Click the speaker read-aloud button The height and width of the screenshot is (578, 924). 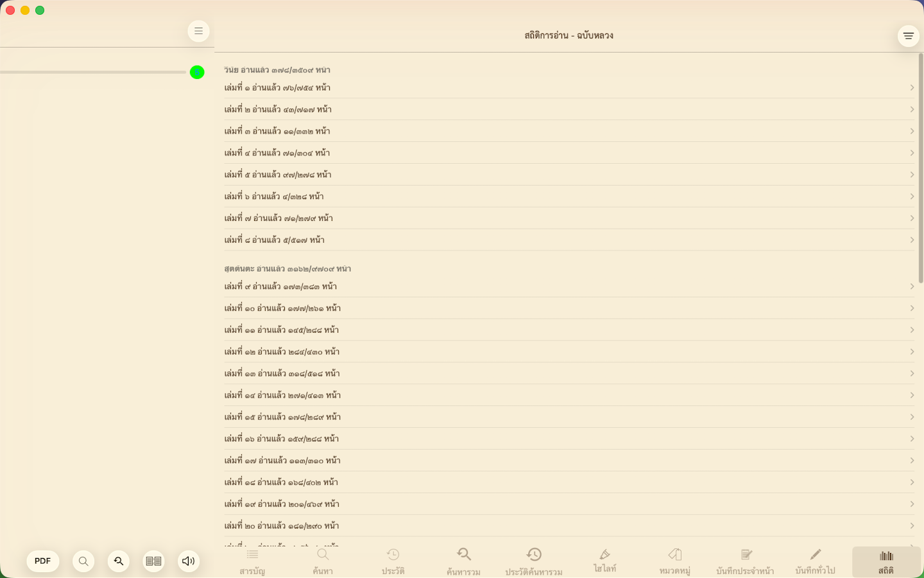[188, 561]
